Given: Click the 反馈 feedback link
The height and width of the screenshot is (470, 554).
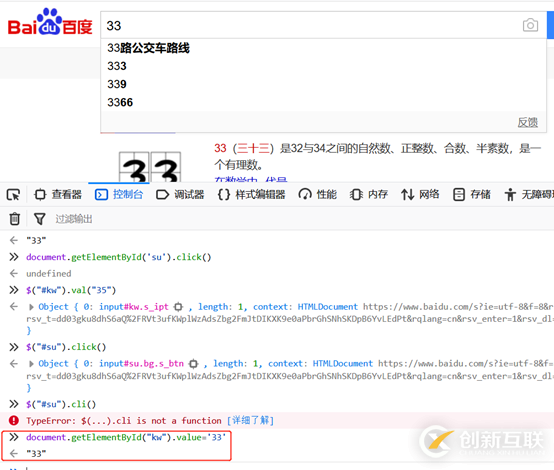Looking at the screenshot, I should [528, 122].
